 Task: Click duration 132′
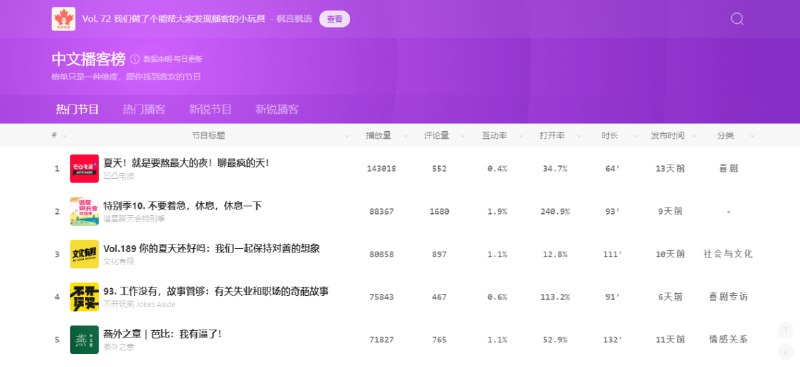tap(612, 339)
